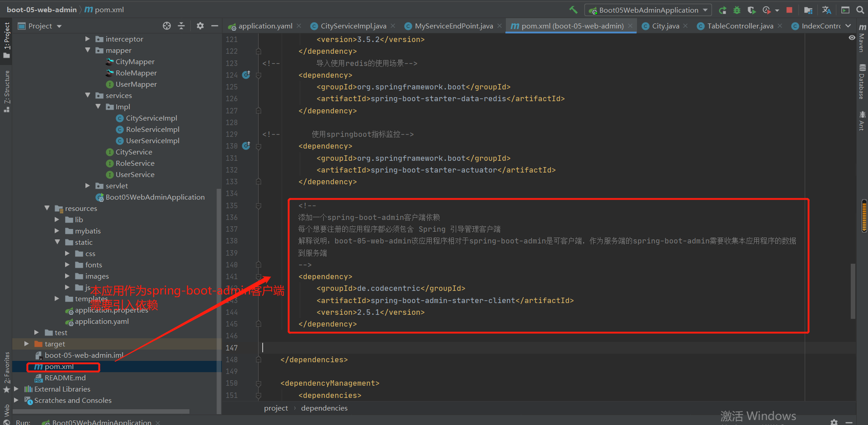Click the gutter run icon beside the actuator dependency
This screenshot has width=868, height=425.
click(246, 145)
